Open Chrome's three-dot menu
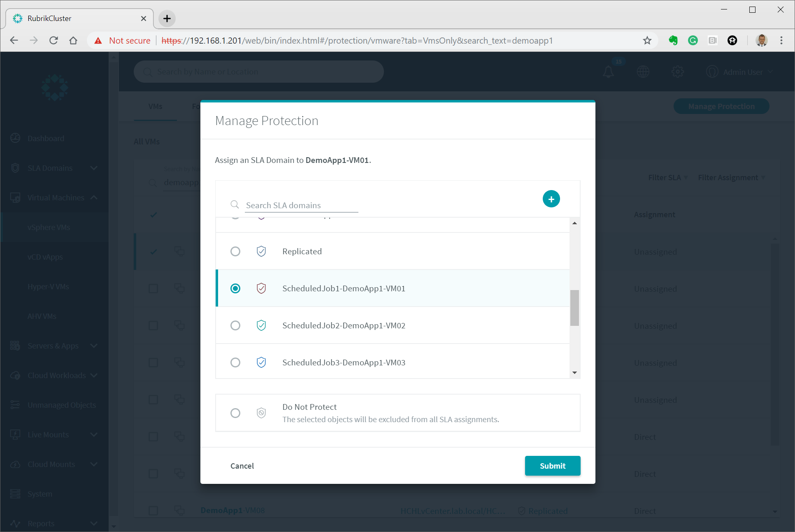The image size is (795, 532). coord(781,40)
